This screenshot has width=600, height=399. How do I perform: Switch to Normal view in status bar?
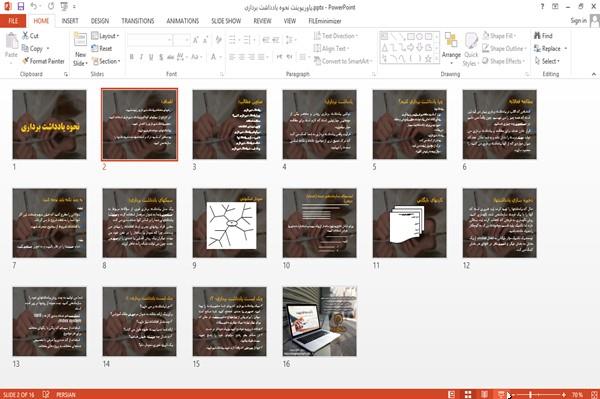(x=452, y=394)
